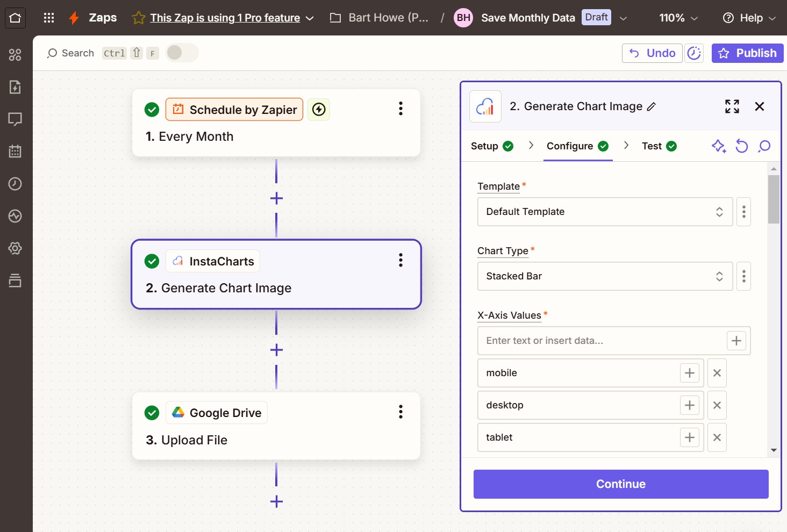Select the Google Drive Upload File step
787x532 pixels.
pos(276,426)
